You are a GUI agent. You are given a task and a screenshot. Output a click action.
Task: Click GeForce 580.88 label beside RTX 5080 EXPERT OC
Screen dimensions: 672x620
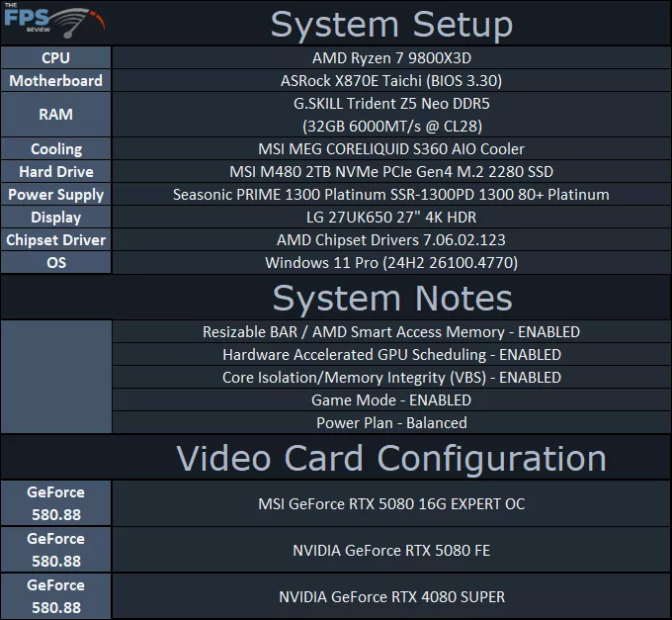point(55,503)
